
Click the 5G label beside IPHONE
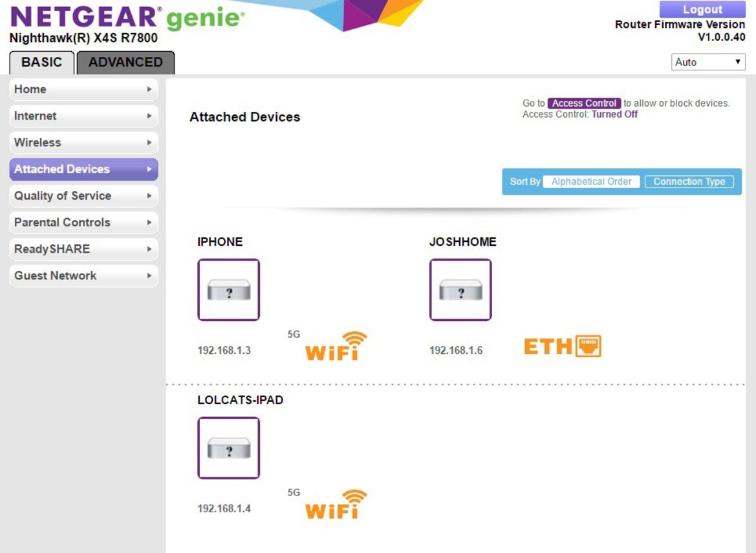click(x=294, y=334)
